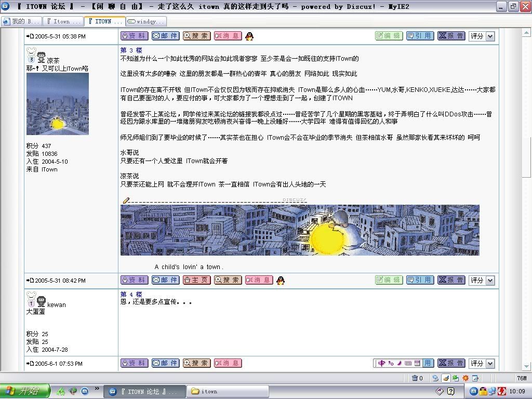Click 邮件 mail button in 07:53 PM post row
Screen dimensions: 532x399
pos(166,363)
